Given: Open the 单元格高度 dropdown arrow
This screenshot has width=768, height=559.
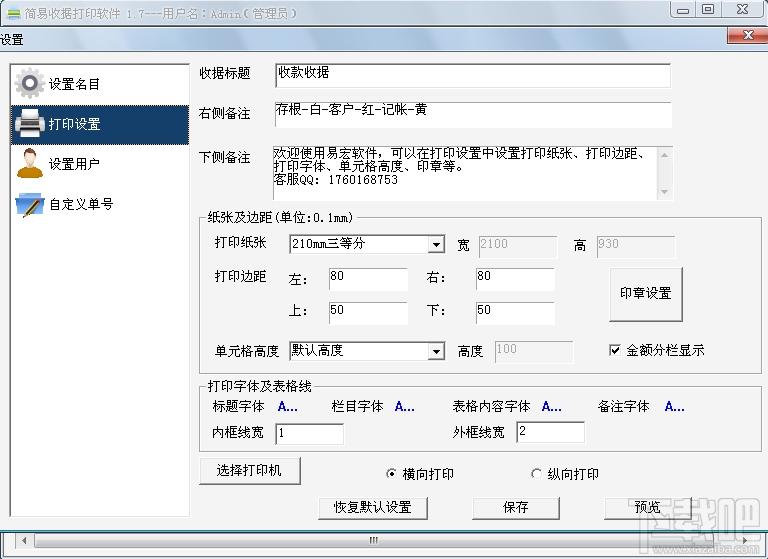Looking at the screenshot, I should pos(435,351).
